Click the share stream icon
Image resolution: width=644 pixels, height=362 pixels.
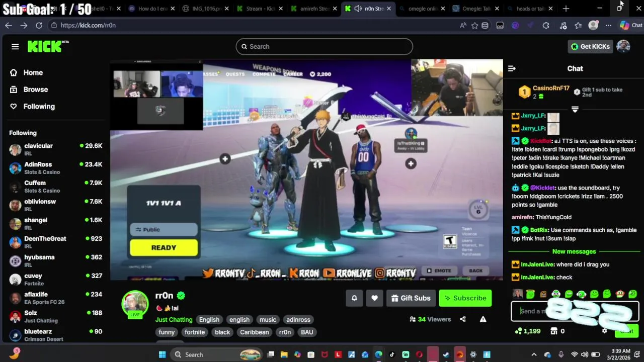tap(463, 319)
